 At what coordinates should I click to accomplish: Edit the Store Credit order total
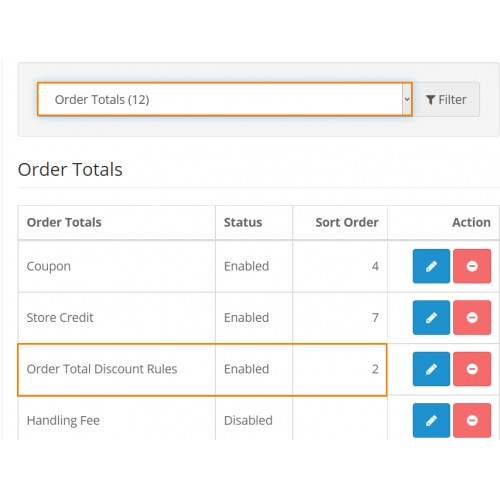[431, 317]
